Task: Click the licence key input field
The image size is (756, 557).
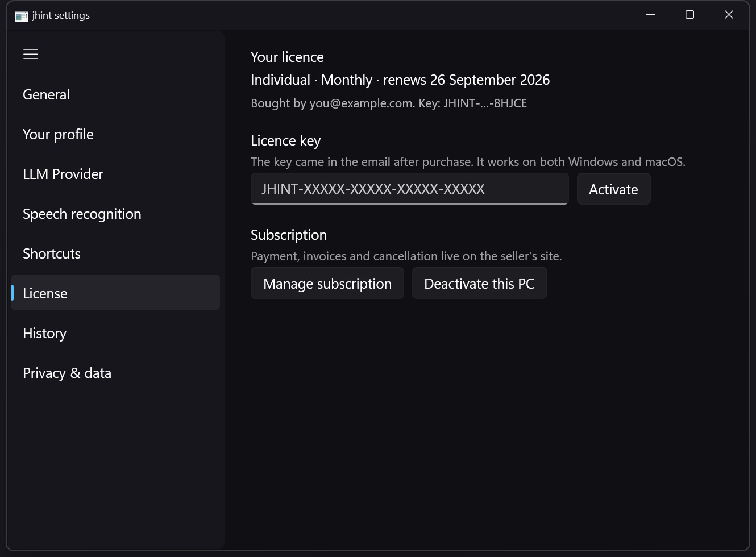Action: (410, 189)
